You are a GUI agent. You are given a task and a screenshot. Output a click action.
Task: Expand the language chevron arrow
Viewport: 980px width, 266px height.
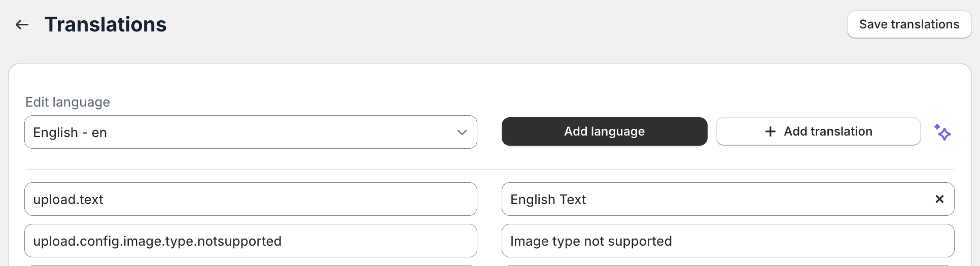[462, 132]
